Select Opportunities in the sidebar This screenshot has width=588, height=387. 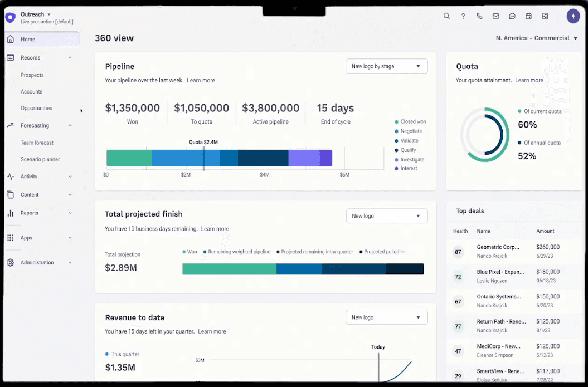(37, 108)
